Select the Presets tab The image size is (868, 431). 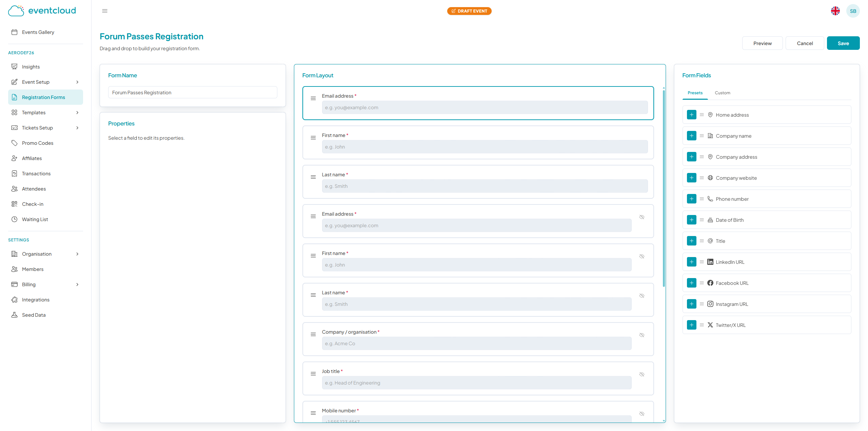pyautogui.click(x=695, y=93)
